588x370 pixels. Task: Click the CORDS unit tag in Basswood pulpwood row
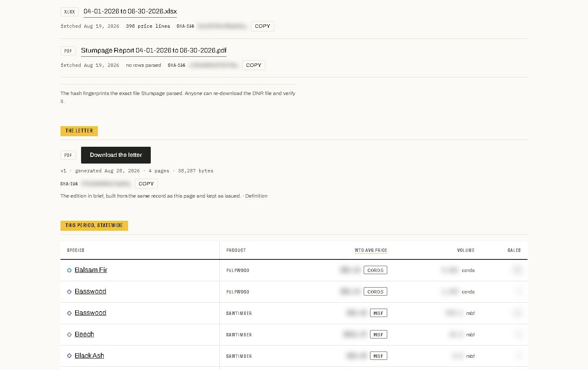click(375, 292)
